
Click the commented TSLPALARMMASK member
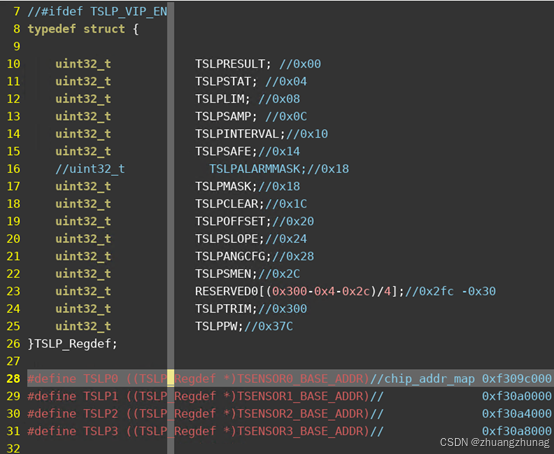tap(254, 169)
